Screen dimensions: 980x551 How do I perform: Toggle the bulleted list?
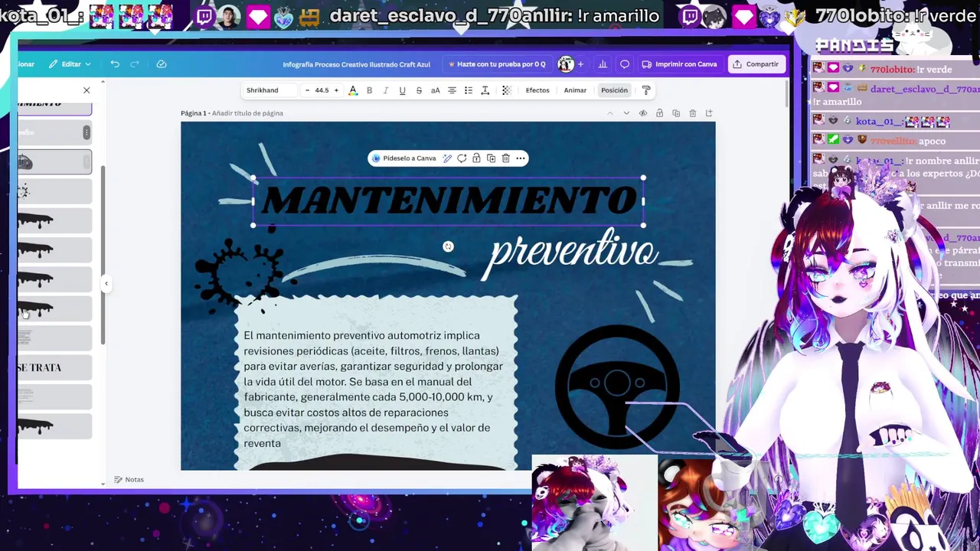(469, 90)
